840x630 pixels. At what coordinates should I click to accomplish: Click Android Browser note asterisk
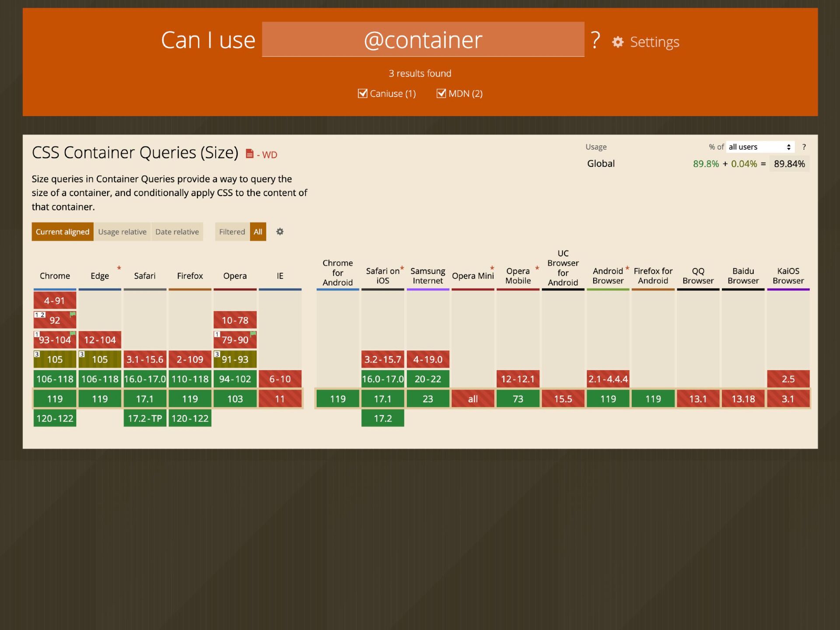627,268
